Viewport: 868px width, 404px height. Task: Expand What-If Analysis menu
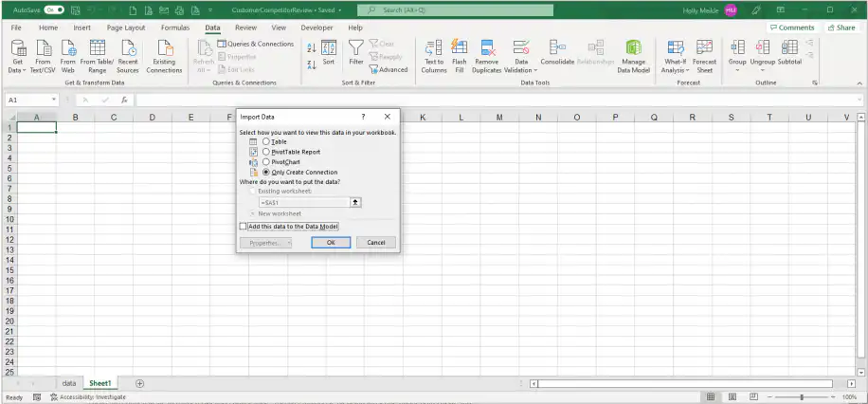676,57
